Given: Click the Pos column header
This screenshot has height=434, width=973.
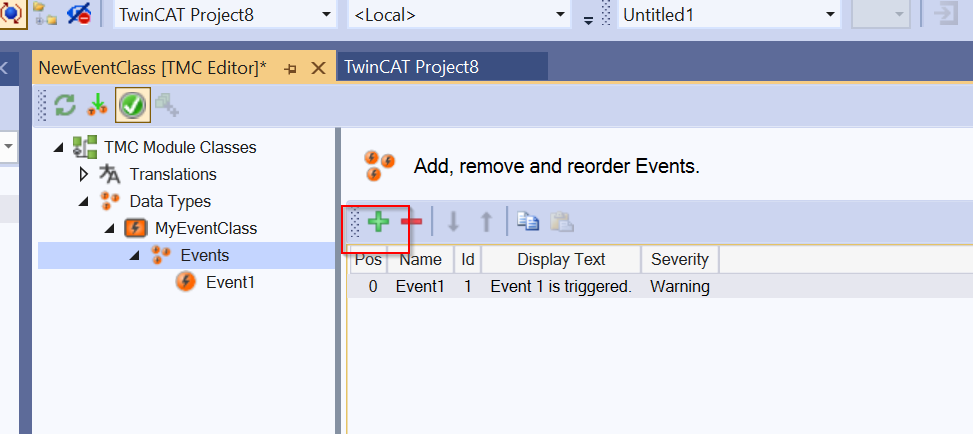Looking at the screenshot, I should (x=368, y=260).
